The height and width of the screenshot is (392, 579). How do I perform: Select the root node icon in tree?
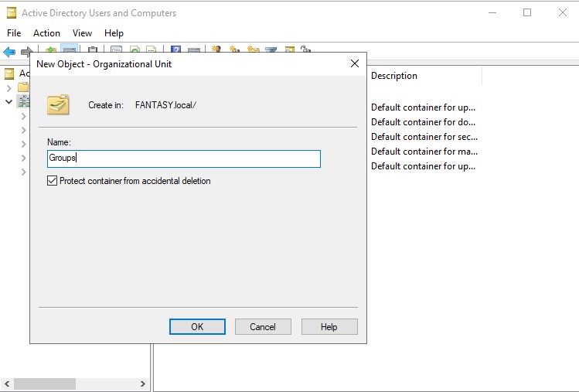tap(9, 73)
